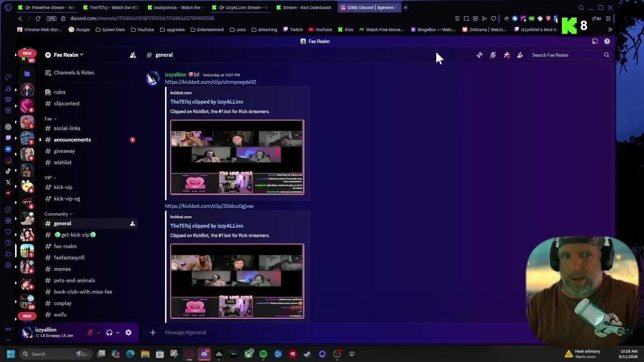Viewport: 644px width, 362px height.
Task: Select the kick-vip channel
Action: click(90, 187)
